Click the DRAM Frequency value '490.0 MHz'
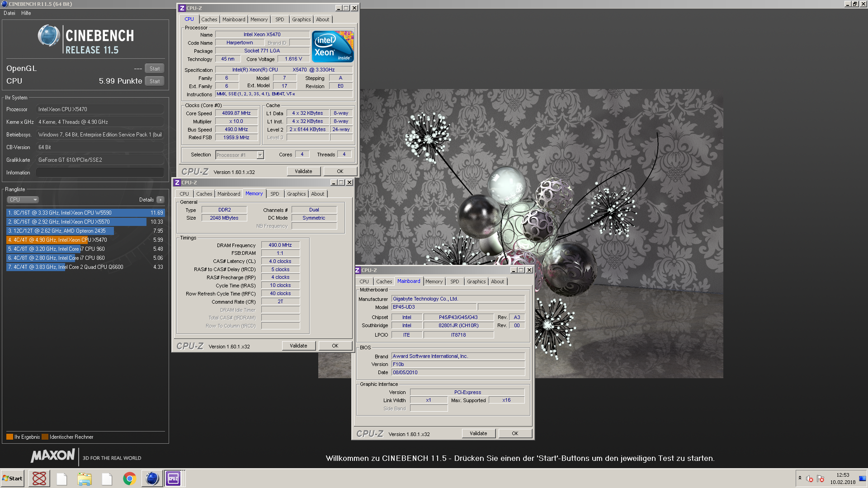868x488 pixels. coord(280,245)
